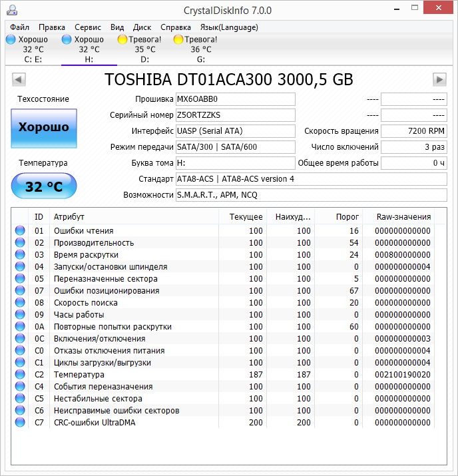Click raw value 002100190020 of Температура
The height and width of the screenshot is (476, 458).
[403, 375]
